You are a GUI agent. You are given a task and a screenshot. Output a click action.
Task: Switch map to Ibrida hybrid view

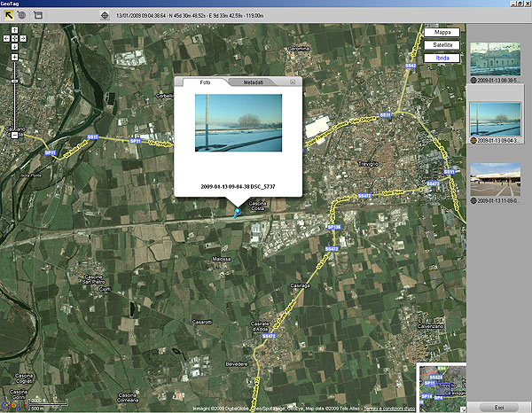(x=442, y=58)
